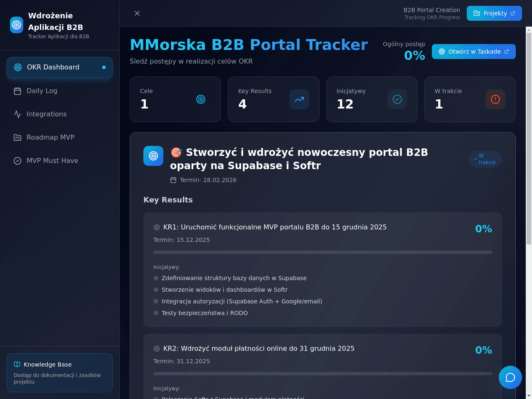532x399 pixels.
Task: Click the Termin: 15.12.2025 text
Action: pos(182,240)
